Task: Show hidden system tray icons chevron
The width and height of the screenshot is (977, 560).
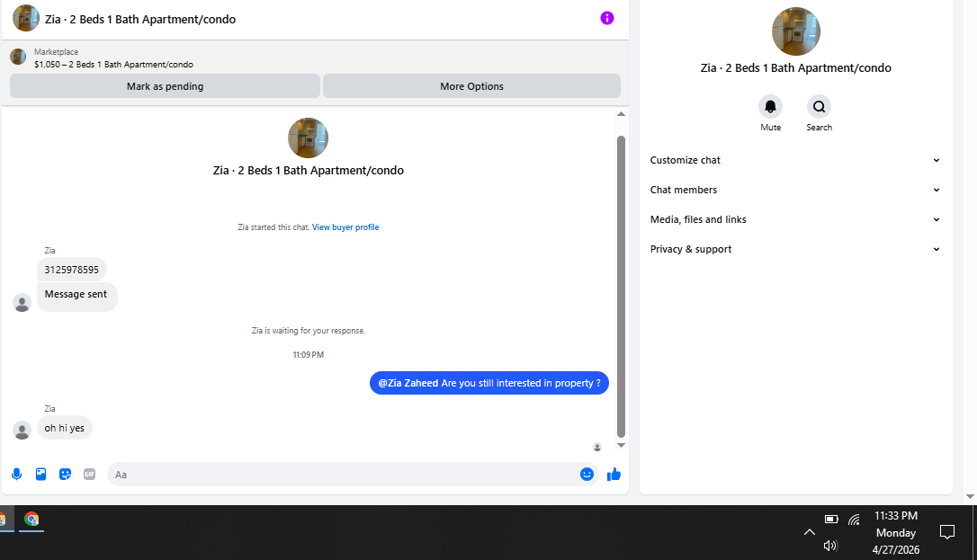Action: pyautogui.click(x=809, y=532)
